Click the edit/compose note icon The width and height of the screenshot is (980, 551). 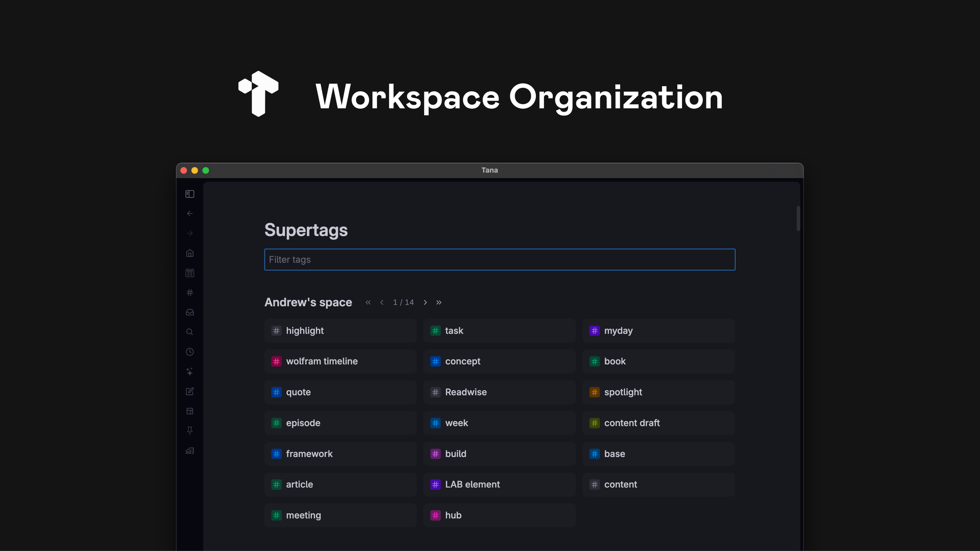pos(190,391)
